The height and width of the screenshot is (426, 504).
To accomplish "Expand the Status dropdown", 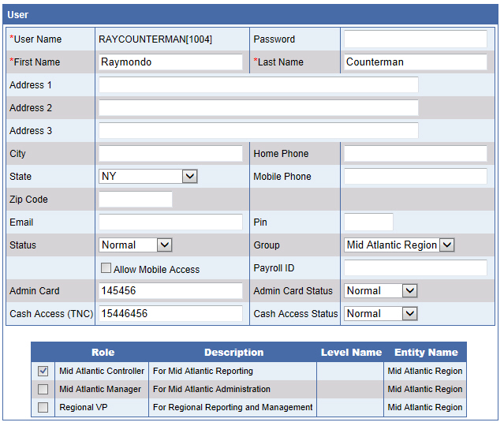I will (x=136, y=245).
